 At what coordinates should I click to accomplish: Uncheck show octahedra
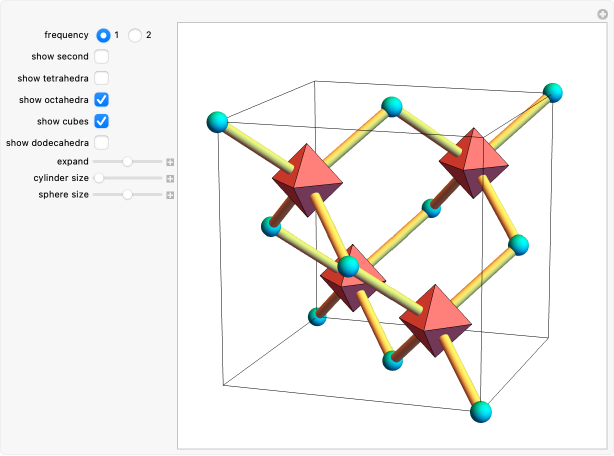tap(102, 100)
